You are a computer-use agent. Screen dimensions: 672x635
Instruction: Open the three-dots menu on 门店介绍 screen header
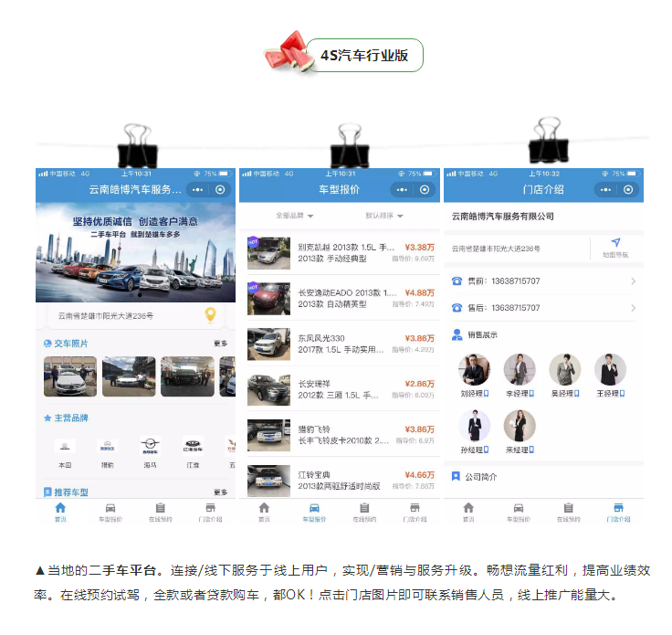tap(605, 190)
